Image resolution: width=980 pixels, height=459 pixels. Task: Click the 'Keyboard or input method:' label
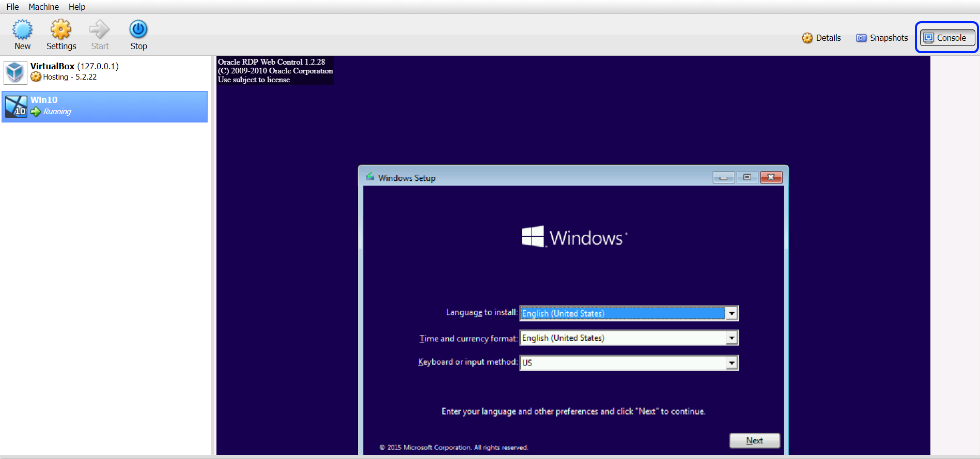[x=468, y=362]
